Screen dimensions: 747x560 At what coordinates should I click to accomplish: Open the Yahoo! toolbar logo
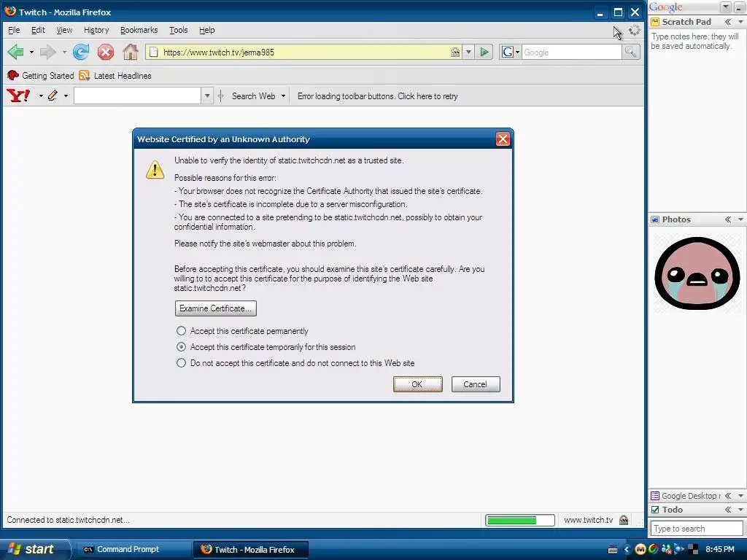[18, 96]
